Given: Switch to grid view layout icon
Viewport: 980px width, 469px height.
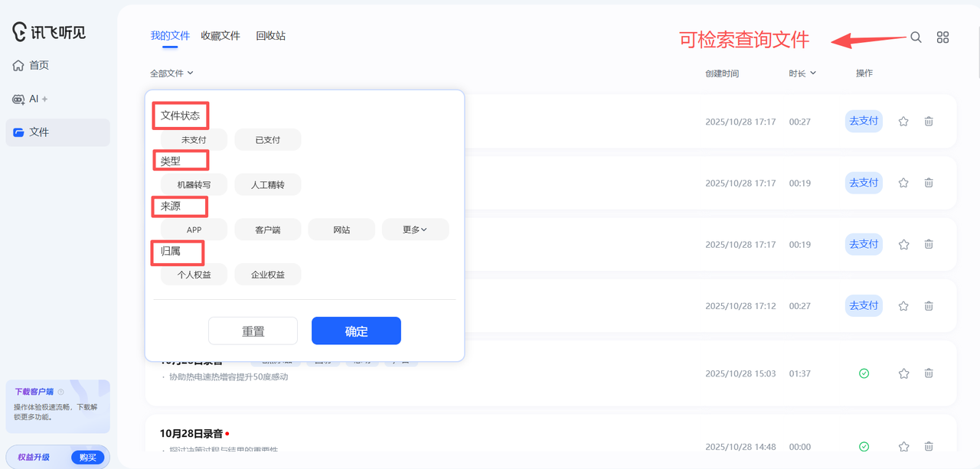Looking at the screenshot, I should pyautogui.click(x=942, y=37).
